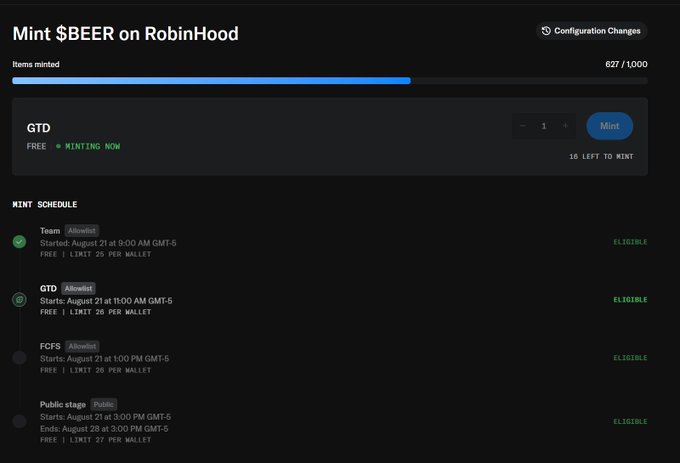Select the Team stage title
The height and width of the screenshot is (463, 680).
50,231
